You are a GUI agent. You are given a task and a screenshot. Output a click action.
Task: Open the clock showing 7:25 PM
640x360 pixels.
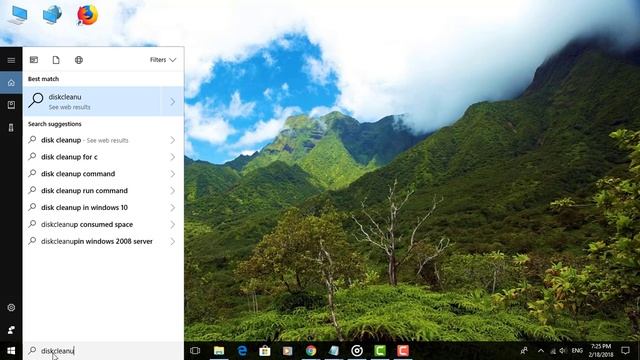(601, 351)
